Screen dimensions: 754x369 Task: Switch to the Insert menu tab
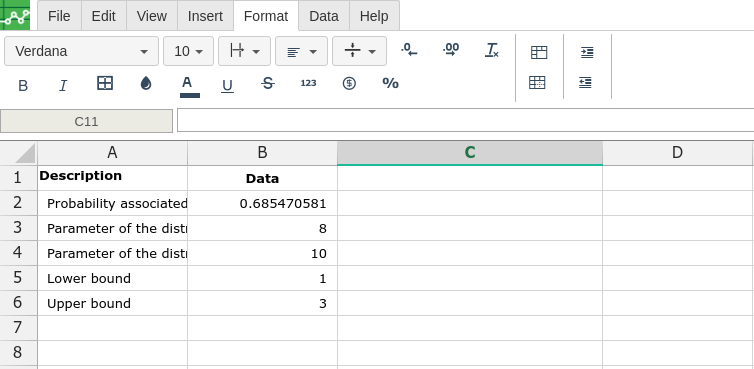(205, 16)
